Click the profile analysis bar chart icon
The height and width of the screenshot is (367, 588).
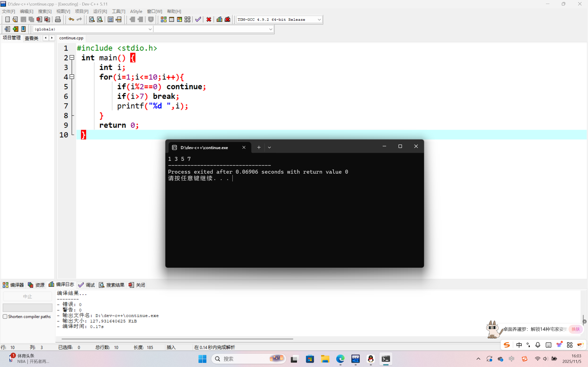click(219, 19)
